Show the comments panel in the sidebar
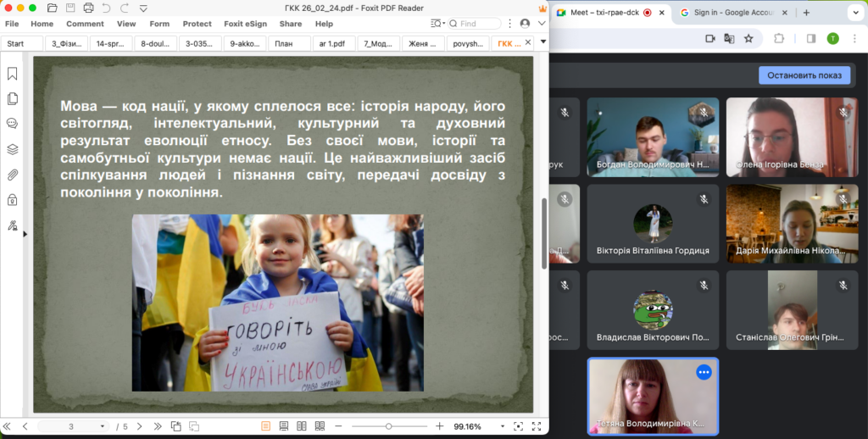The image size is (868, 439). (13, 124)
